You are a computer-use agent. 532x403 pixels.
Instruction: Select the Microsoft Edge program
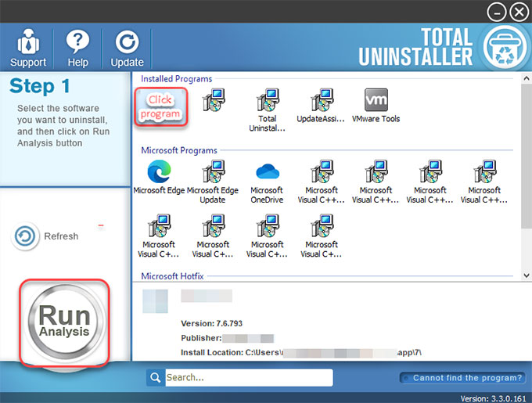(x=159, y=177)
